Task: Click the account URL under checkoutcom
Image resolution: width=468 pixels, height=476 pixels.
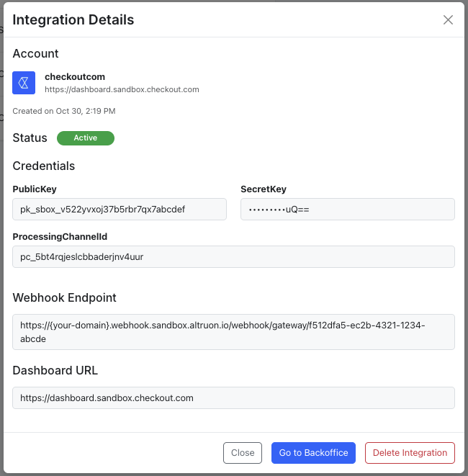Action: coord(122,89)
